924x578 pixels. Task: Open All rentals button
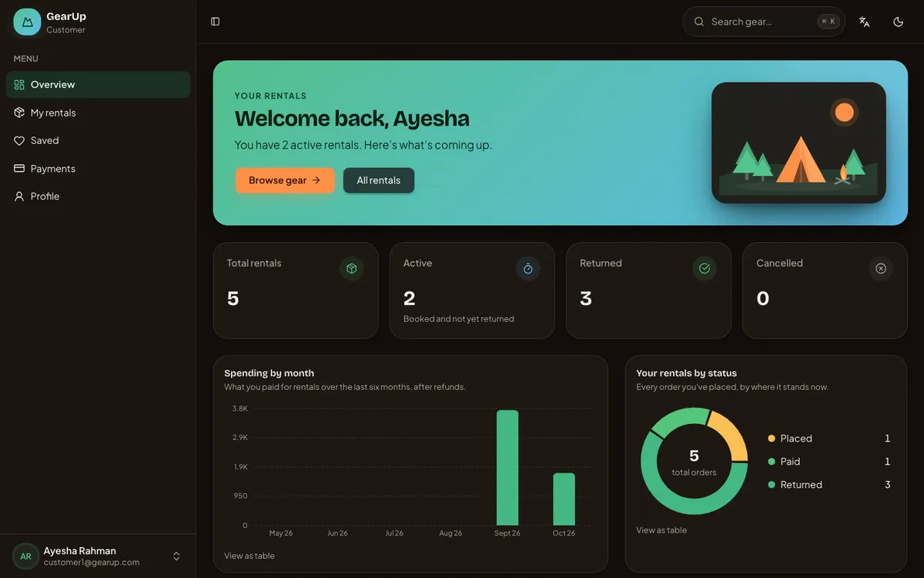tap(379, 180)
